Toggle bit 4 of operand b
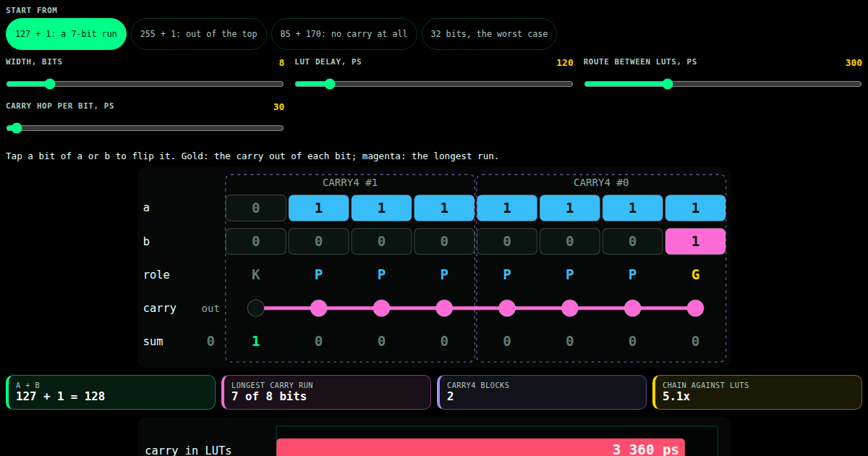The height and width of the screenshot is (456, 868). coord(444,241)
